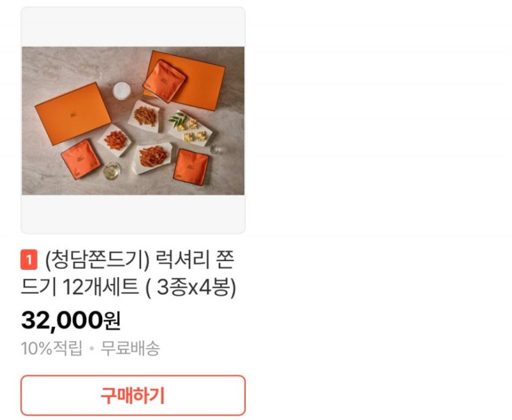Click the orange pouch at bottom-left of photo
512x420 pixels.
click(80, 159)
